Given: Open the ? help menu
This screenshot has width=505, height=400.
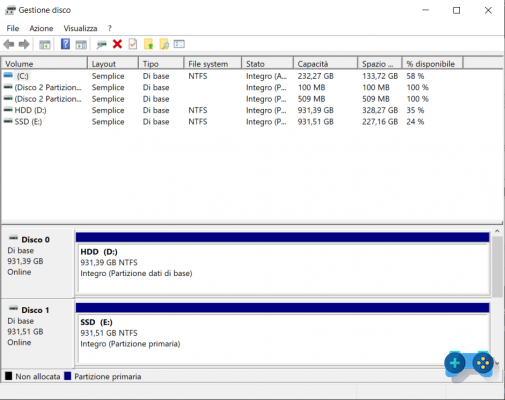Looking at the screenshot, I should click(110, 28).
